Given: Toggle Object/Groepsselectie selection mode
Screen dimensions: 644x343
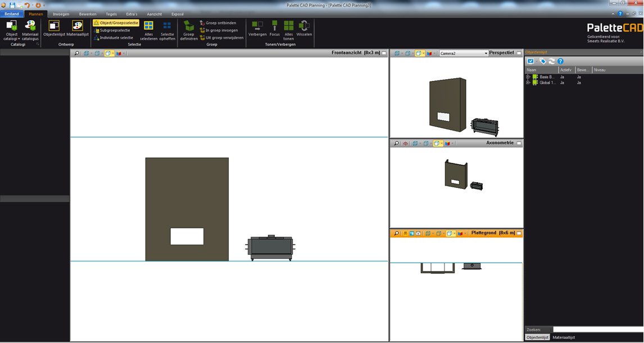Looking at the screenshot, I should [115, 22].
